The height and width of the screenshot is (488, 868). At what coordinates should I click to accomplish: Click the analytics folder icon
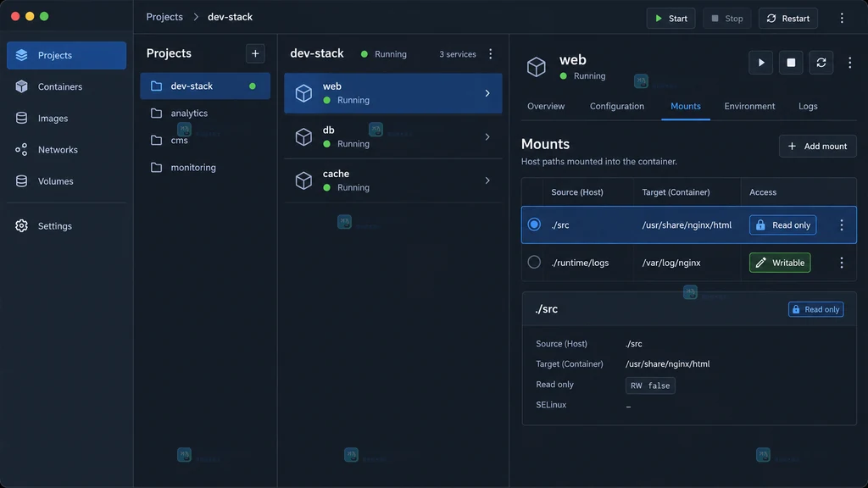[157, 113]
